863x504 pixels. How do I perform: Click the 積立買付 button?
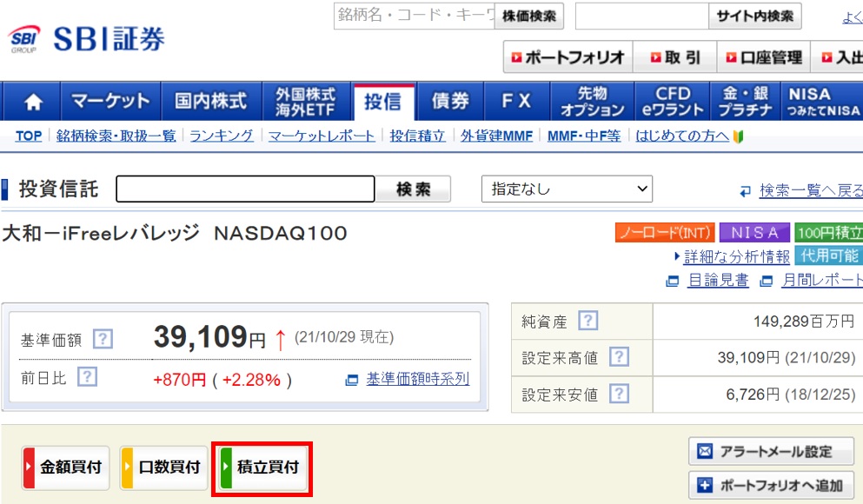pyautogui.click(x=262, y=468)
